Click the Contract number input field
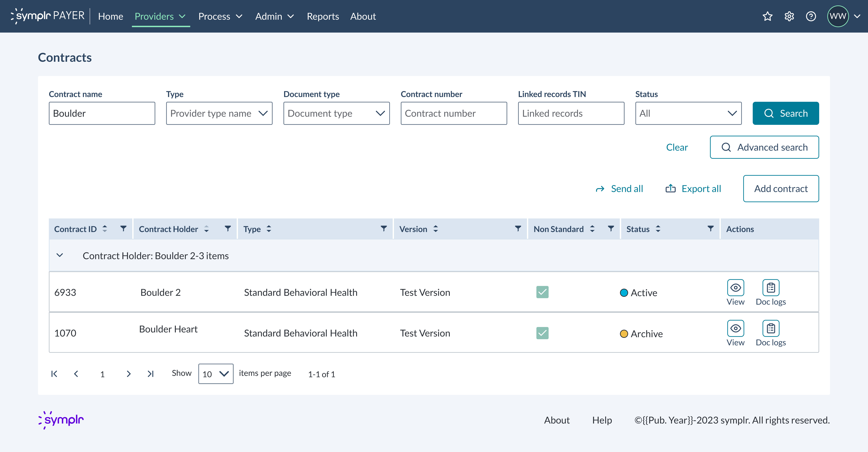This screenshot has width=868, height=452. pos(453,113)
